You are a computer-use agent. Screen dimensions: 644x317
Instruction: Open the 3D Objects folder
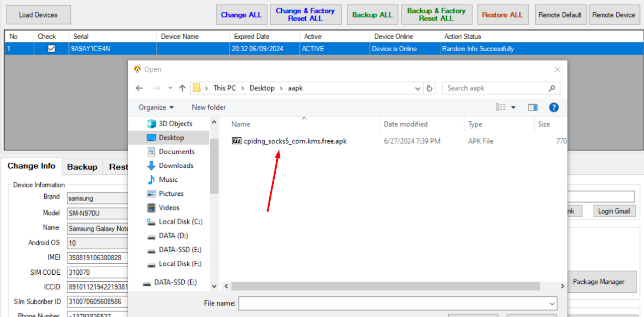[175, 124]
